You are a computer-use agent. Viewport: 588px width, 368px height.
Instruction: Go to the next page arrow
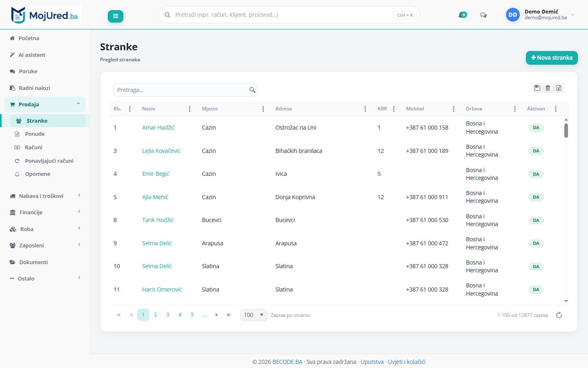coord(216,315)
